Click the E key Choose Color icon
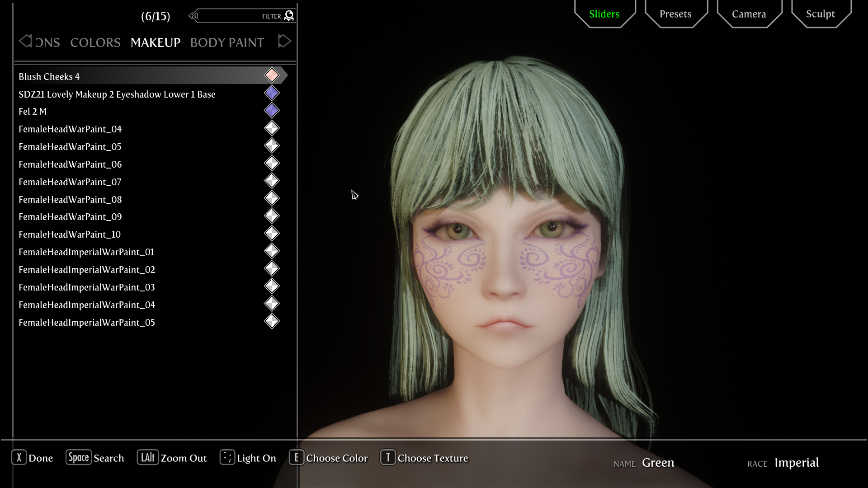Screen dimensions: 868x488 (296, 458)
